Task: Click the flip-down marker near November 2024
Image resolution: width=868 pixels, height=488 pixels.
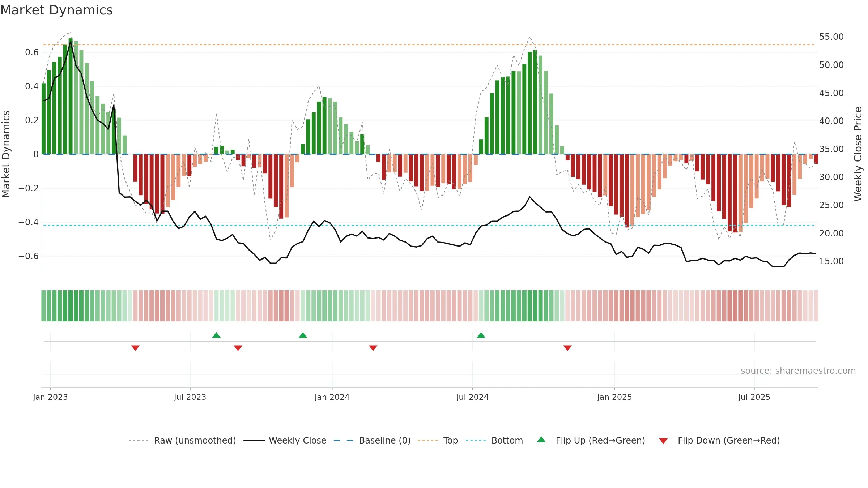Action: [x=567, y=348]
